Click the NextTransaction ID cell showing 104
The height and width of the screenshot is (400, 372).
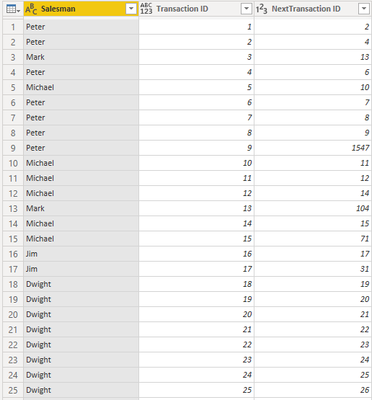point(313,208)
